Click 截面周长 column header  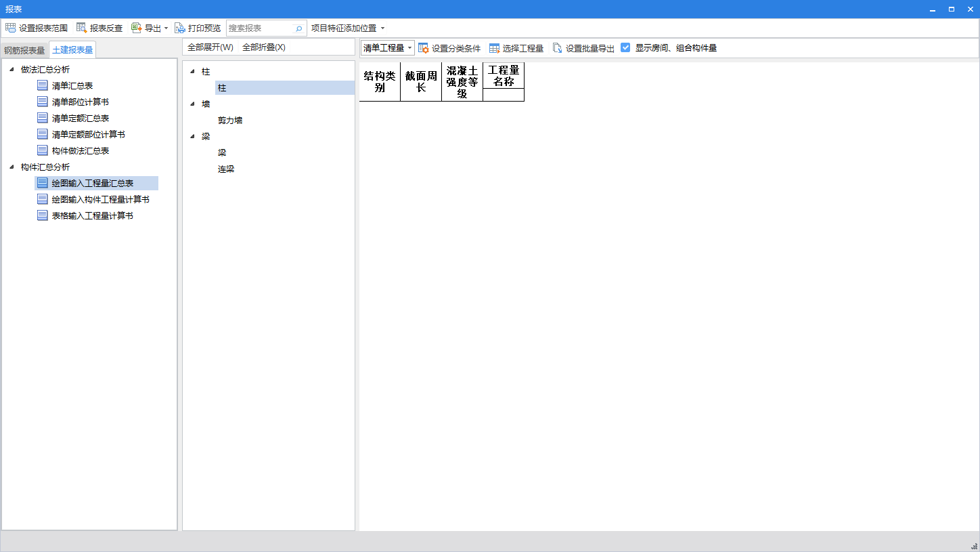coord(421,82)
